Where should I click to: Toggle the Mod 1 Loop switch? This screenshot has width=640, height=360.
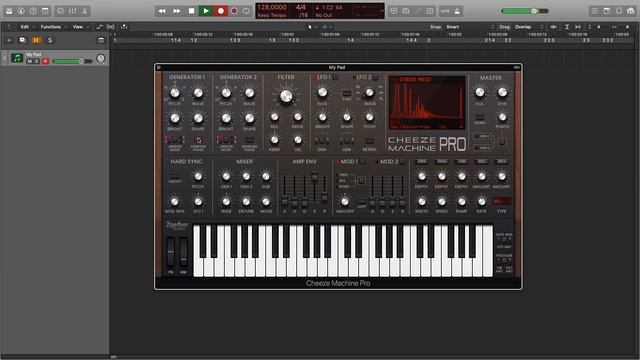[x=361, y=201]
